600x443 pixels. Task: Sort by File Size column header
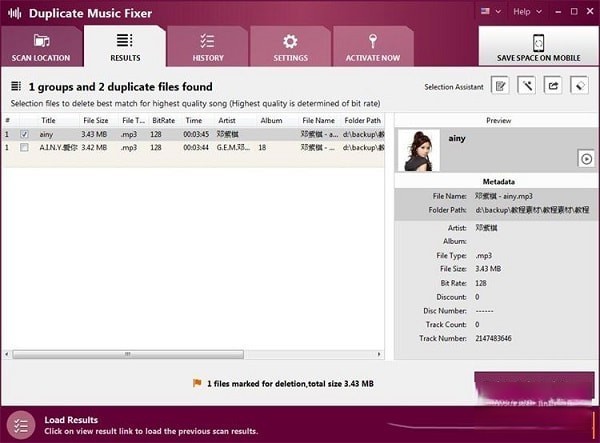[x=96, y=120]
